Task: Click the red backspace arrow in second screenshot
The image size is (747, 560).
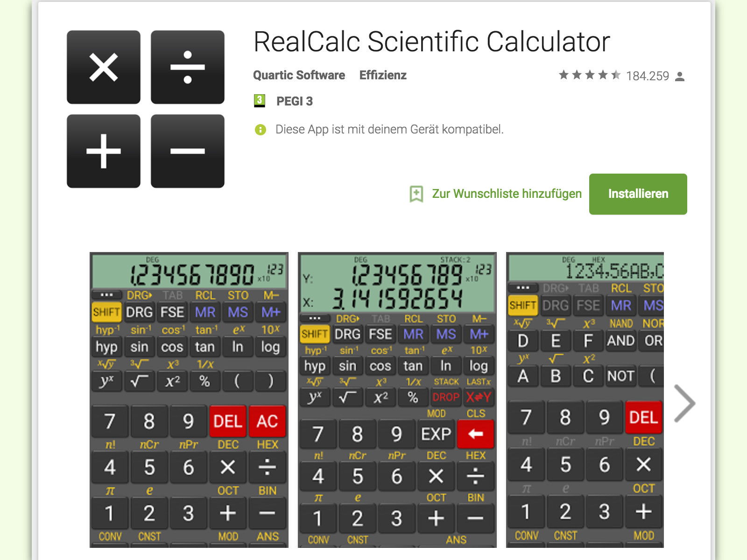Action: tap(476, 434)
